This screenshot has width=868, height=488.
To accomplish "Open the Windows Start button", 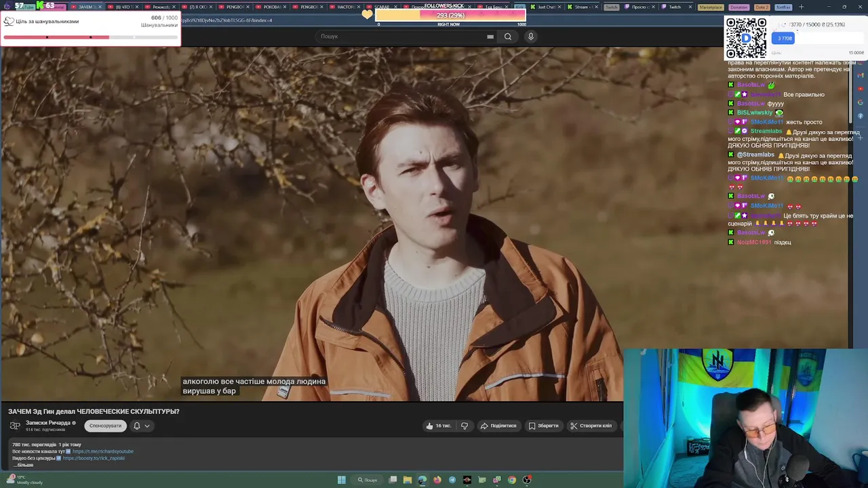I will click(342, 480).
